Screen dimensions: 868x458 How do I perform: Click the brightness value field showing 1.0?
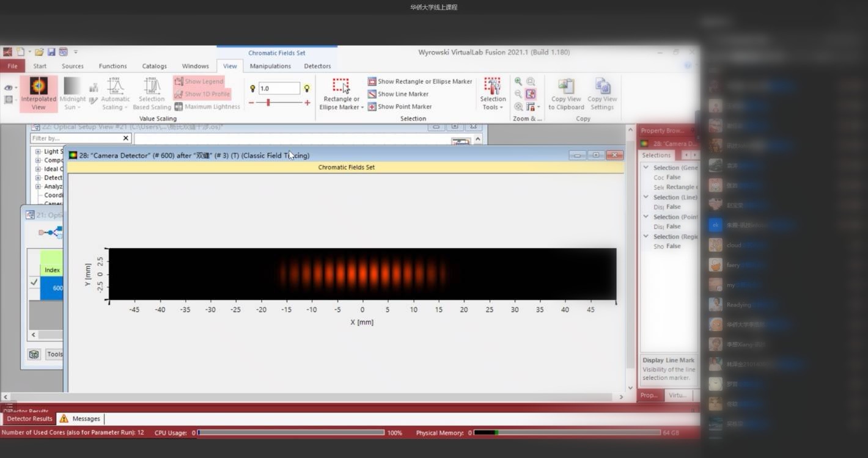(279, 89)
